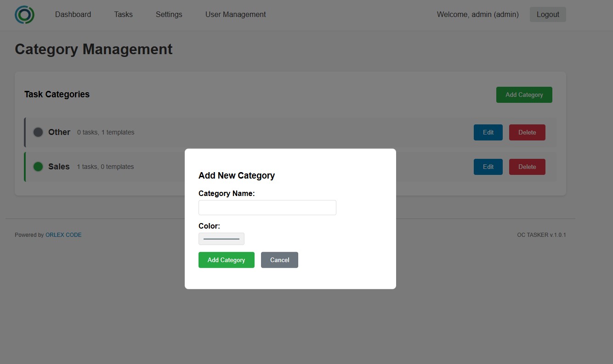Edit the Other category

pyautogui.click(x=488, y=133)
